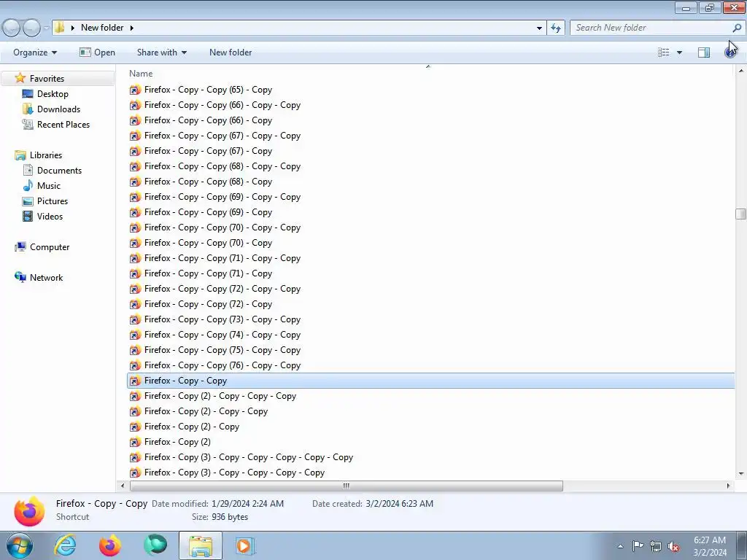Select Firefox - Copy (2) - Copy - Copy - Copy

pyautogui.click(x=212, y=396)
